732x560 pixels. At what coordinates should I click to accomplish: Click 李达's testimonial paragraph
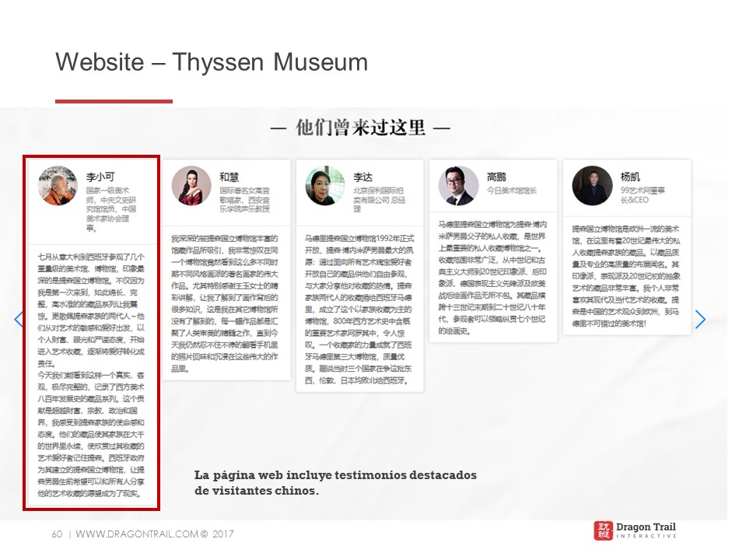tap(359, 310)
